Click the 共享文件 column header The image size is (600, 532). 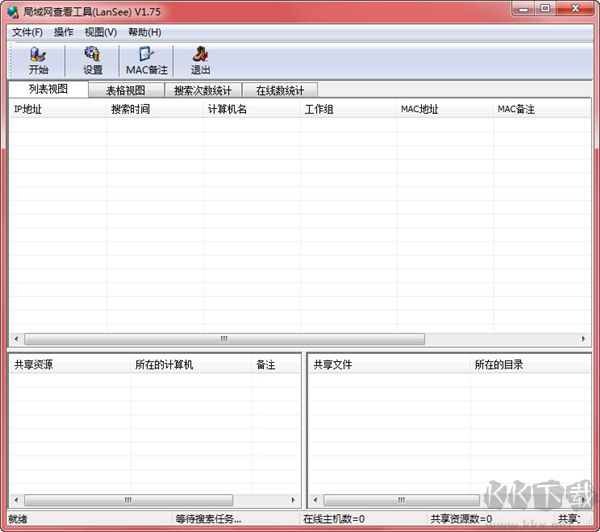coord(389,365)
